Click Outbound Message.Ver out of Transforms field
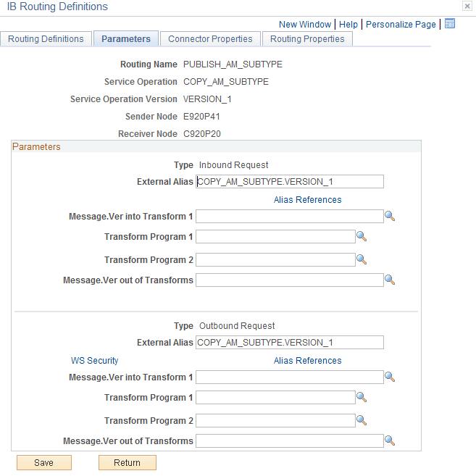Viewport: 476px width, 476px height. click(290, 440)
